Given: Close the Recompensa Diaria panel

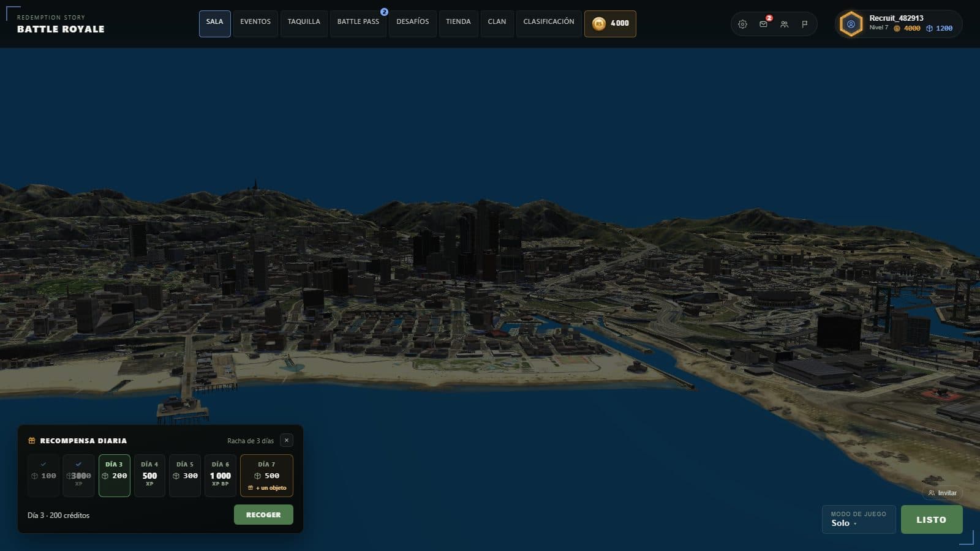Looking at the screenshot, I should click(286, 440).
